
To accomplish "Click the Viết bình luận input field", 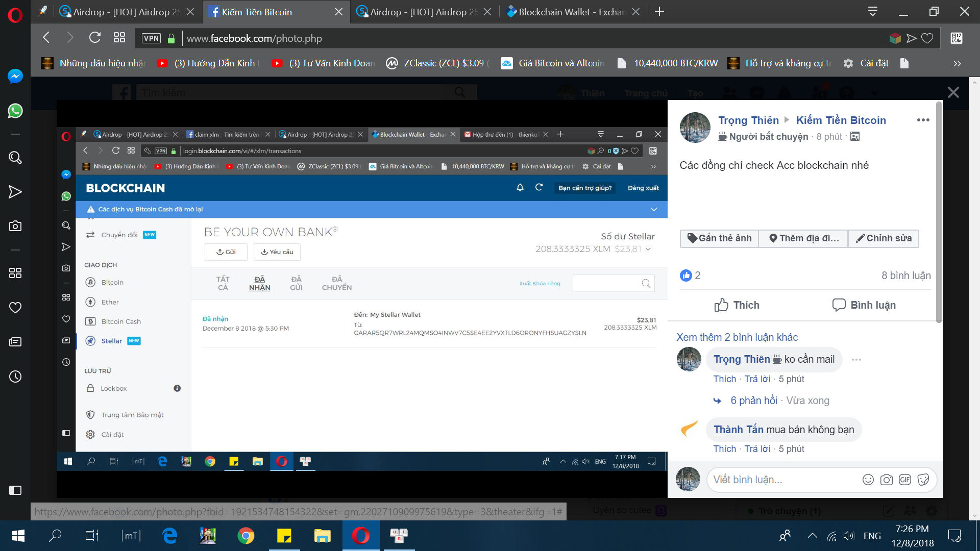I will pos(781,480).
